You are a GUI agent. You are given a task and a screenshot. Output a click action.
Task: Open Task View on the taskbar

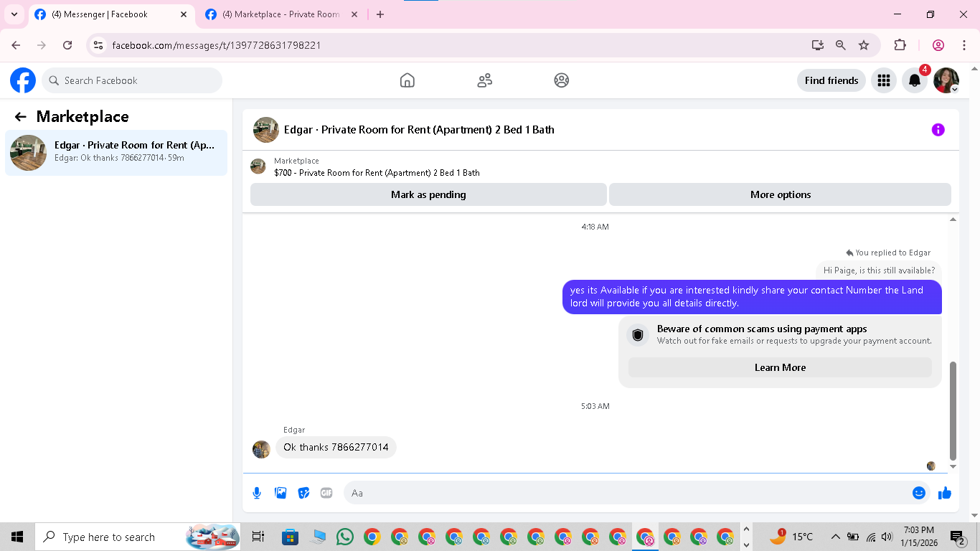click(258, 537)
